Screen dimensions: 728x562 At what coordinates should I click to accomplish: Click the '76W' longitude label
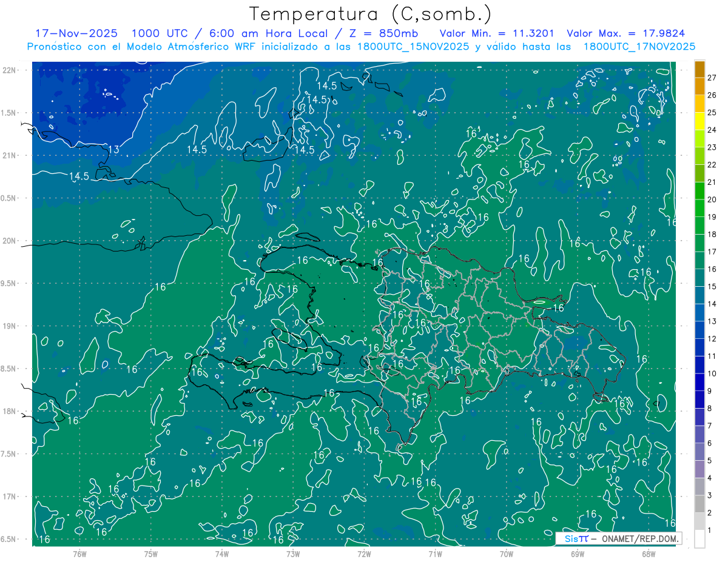tap(79, 554)
